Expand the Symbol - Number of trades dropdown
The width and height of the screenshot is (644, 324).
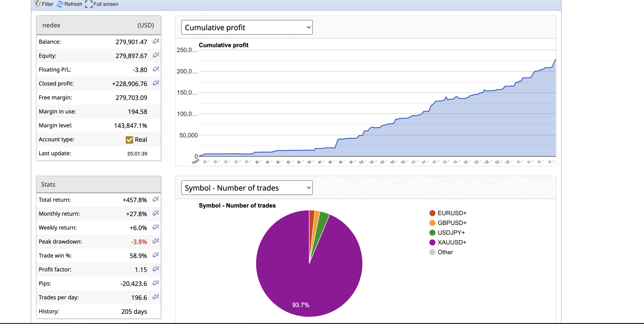pyautogui.click(x=247, y=188)
